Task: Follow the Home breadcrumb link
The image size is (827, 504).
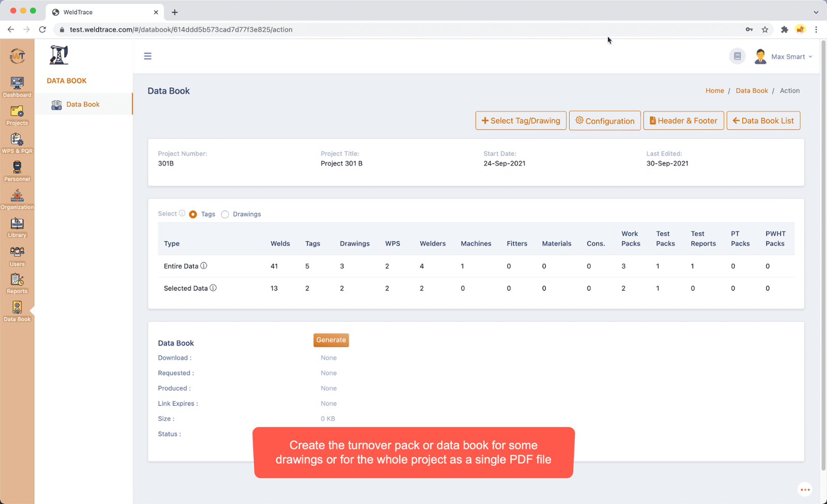Action: click(714, 90)
